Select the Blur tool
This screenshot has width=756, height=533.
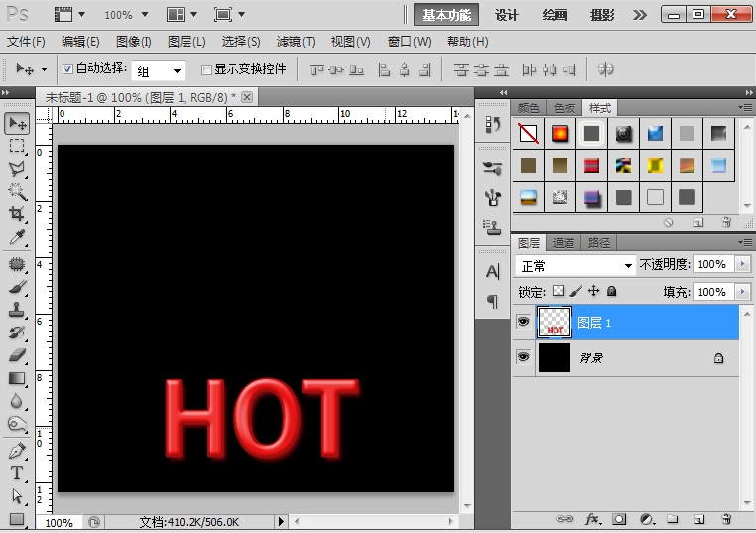click(x=17, y=401)
